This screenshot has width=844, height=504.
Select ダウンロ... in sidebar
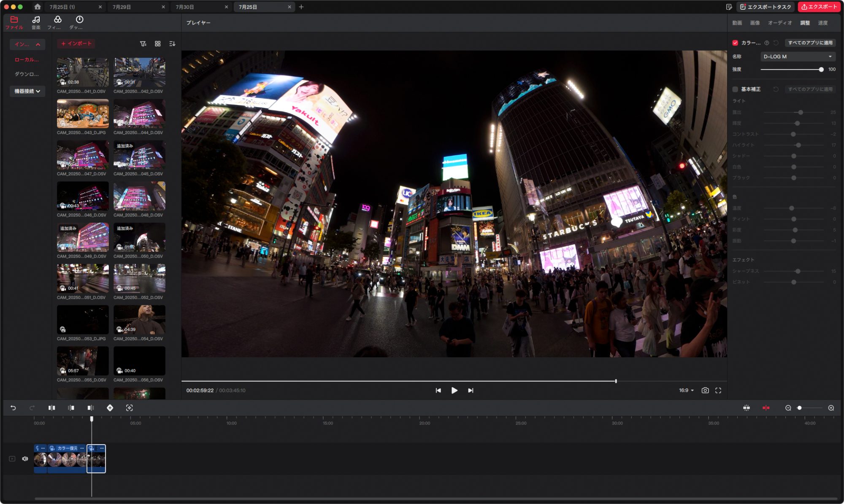tap(27, 74)
